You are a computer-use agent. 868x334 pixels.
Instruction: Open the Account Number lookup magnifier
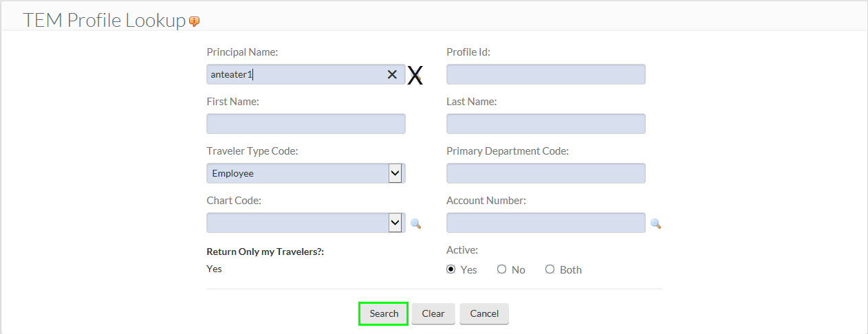click(655, 223)
